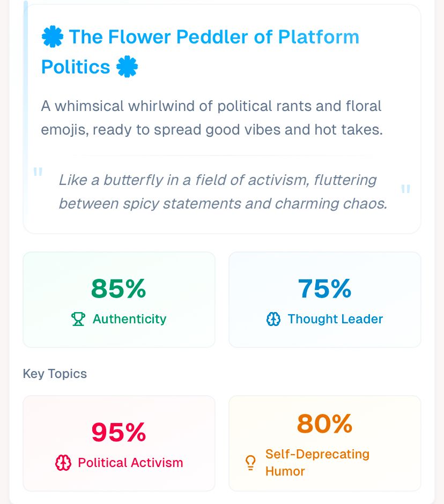Image resolution: width=444 pixels, height=504 pixels.
Task: Click the opening quotation mark icon
Action: pos(38,173)
